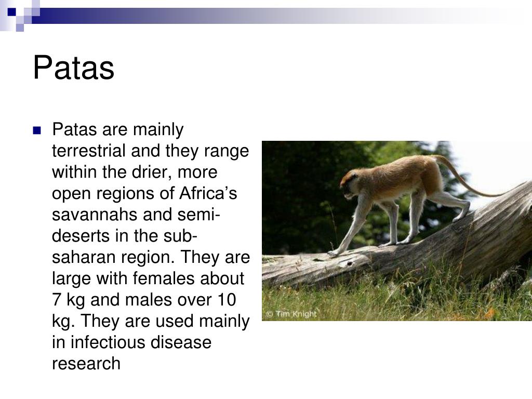Select the patas monkey photo
Screen dimensions: 532x399
click(x=397, y=231)
